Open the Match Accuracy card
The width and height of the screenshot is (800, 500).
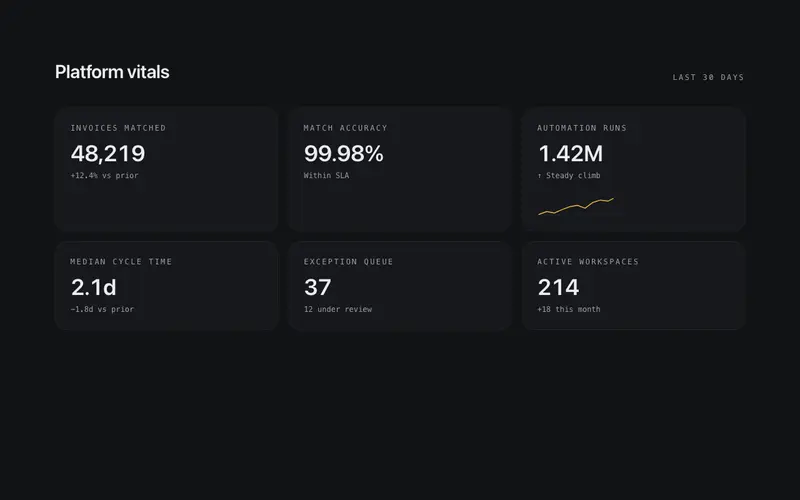tap(399, 169)
